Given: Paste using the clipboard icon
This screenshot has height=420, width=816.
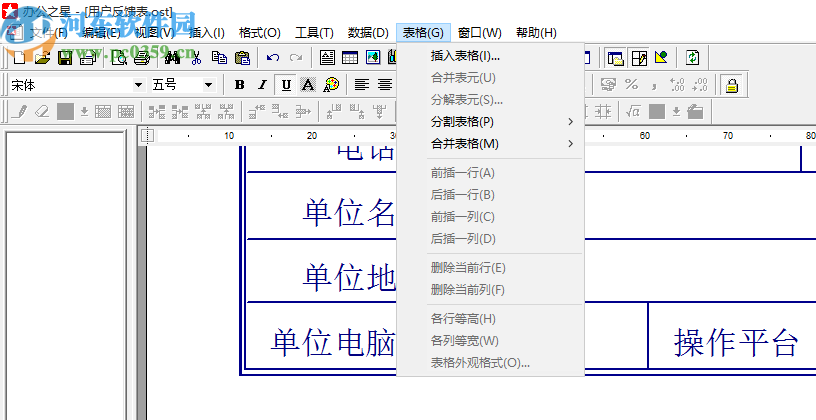Looking at the screenshot, I should tap(242, 58).
